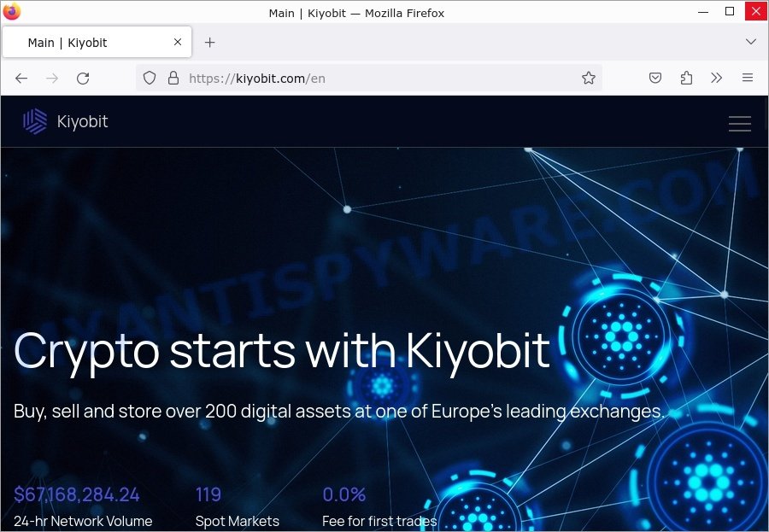Focus the kiyobit.com address bar
769x532 pixels.
pos(369,78)
